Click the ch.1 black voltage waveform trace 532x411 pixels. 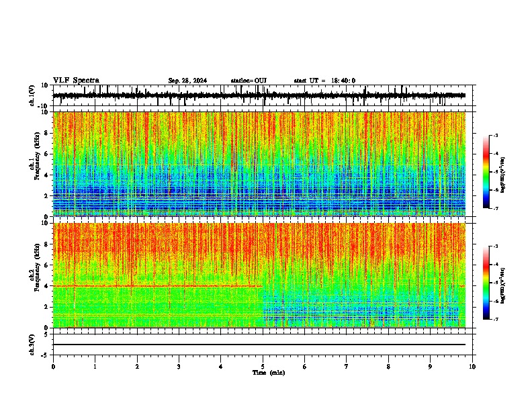pos(259,95)
